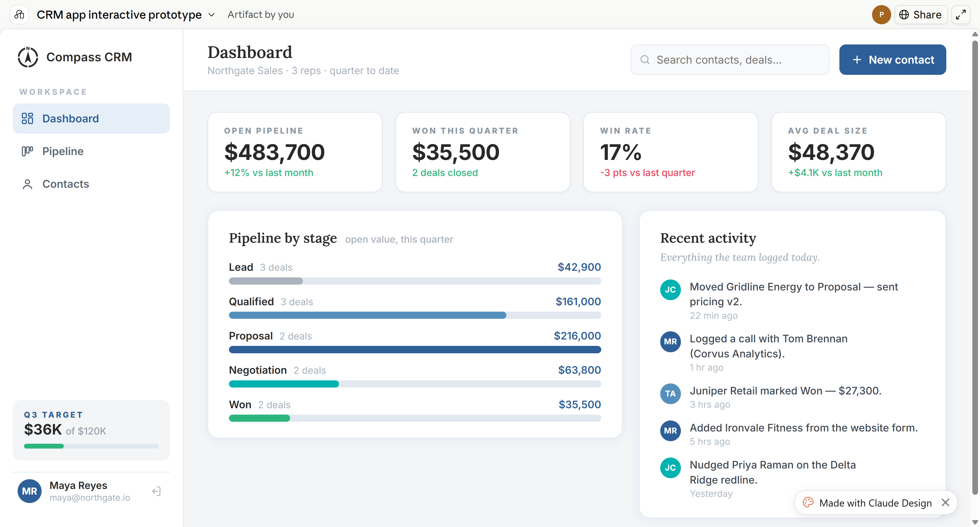Click the Proposal stage pipeline bar
The image size is (980, 527).
pos(415,349)
